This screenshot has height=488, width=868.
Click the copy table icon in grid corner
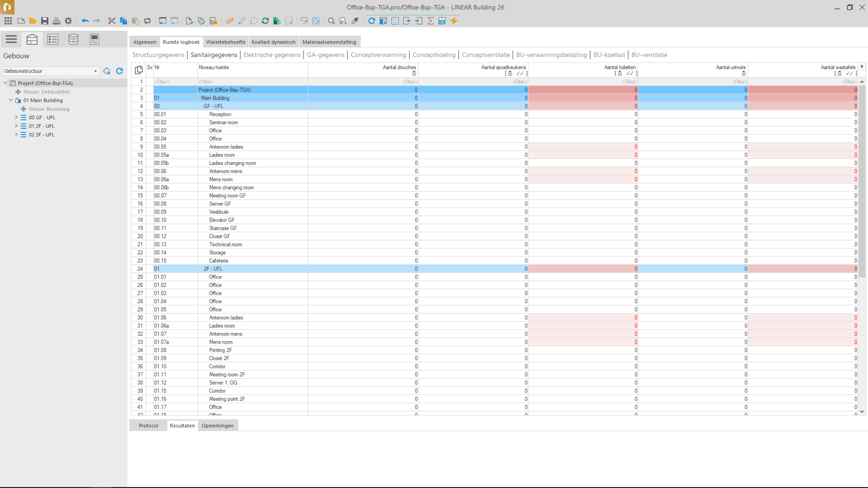point(139,70)
